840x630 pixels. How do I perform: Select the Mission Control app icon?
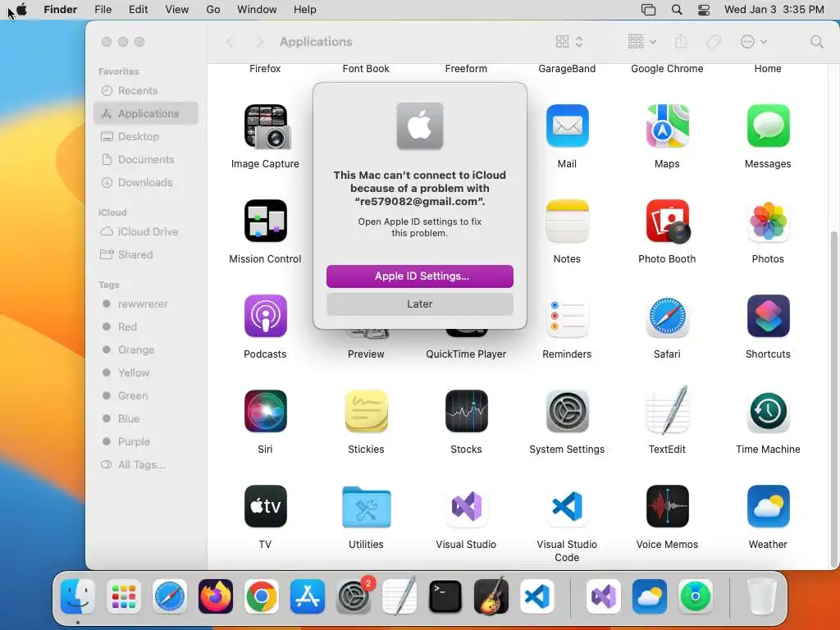(266, 221)
